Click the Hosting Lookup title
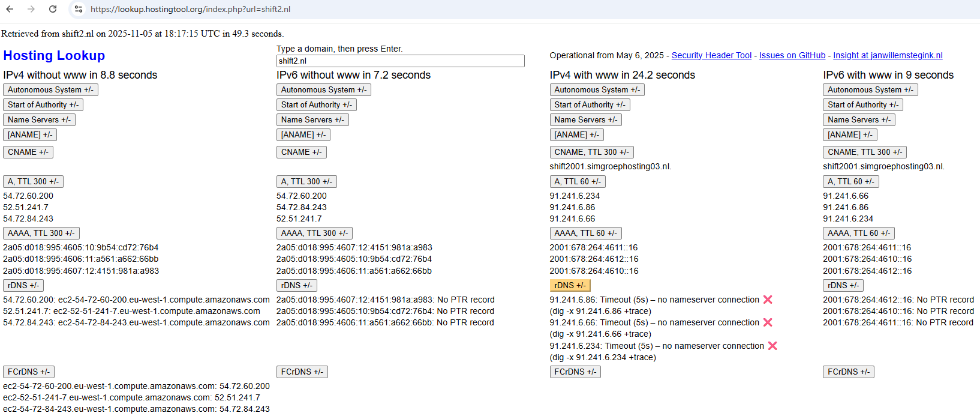980x416 pixels. pos(54,55)
